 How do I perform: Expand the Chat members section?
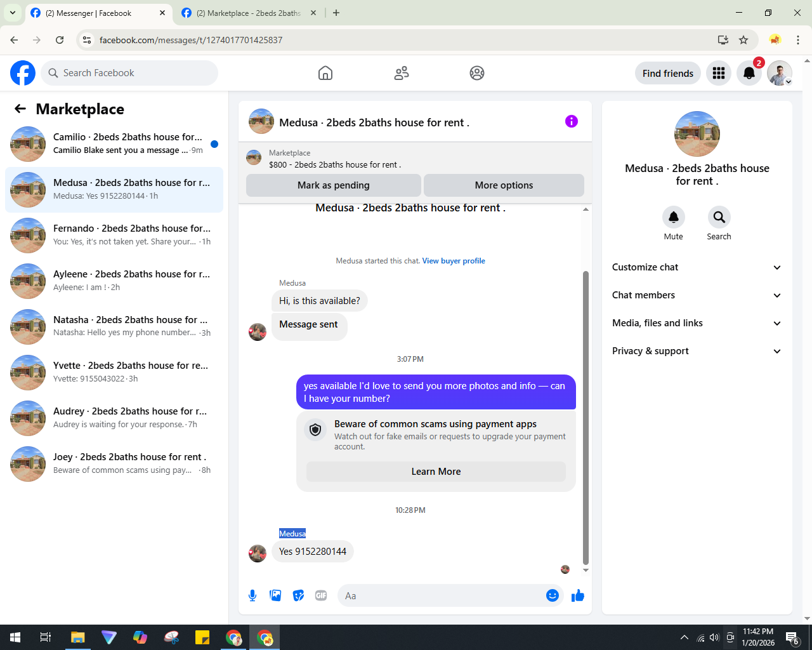coord(697,295)
